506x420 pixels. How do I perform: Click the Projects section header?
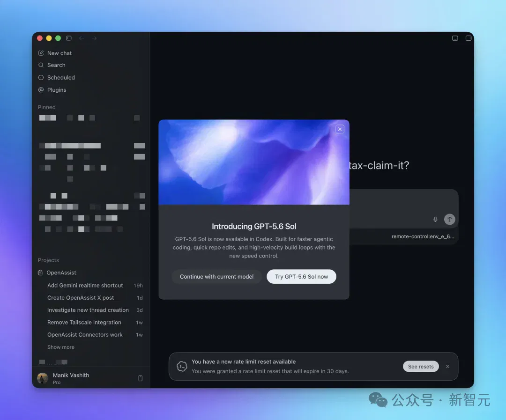click(48, 260)
